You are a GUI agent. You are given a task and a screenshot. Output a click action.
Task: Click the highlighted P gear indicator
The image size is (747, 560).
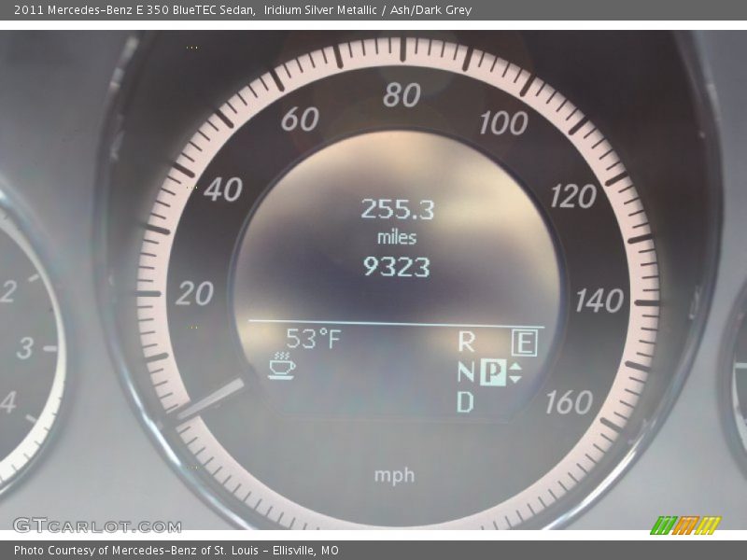(x=493, y=371)
